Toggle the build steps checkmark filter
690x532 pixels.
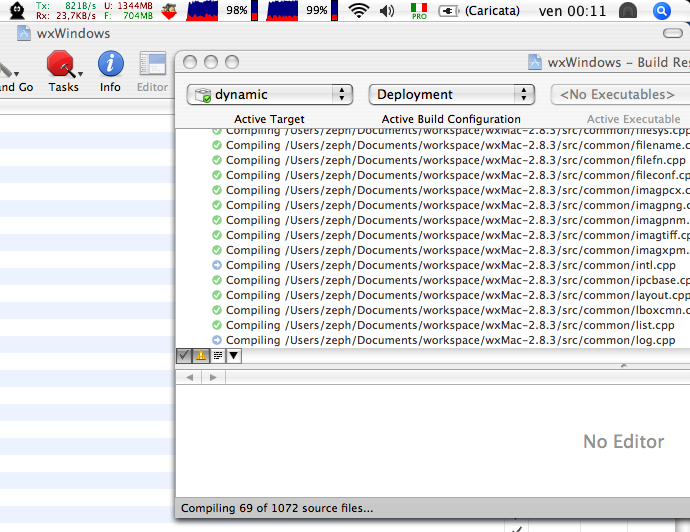pyautogui.click(x=184, y=356)
